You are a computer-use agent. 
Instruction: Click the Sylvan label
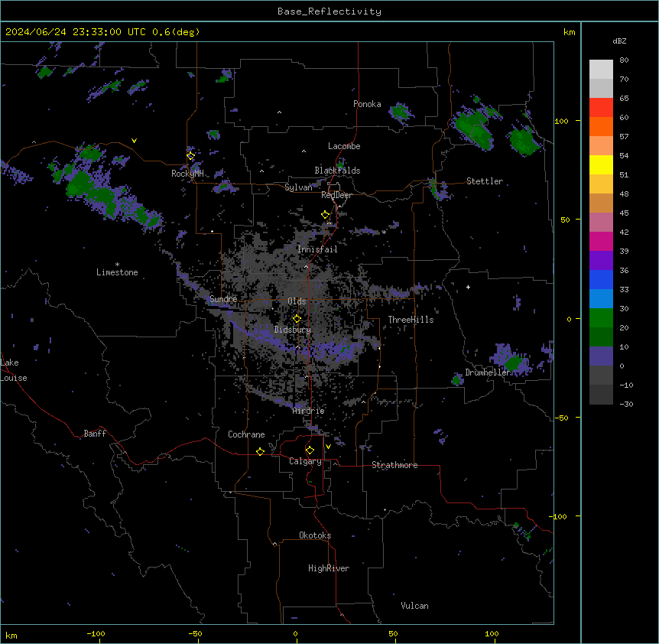pos(298,187)
